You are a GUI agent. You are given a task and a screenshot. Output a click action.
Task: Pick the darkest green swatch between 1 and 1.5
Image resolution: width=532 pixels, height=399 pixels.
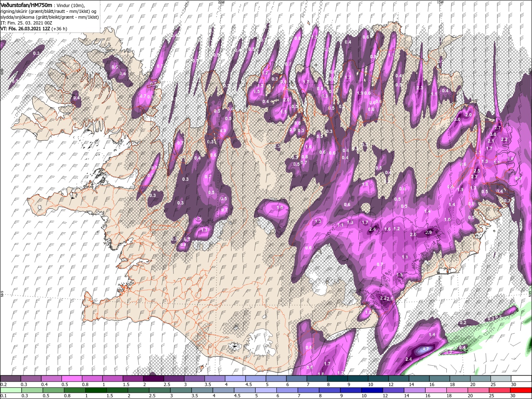coord(96,390)
